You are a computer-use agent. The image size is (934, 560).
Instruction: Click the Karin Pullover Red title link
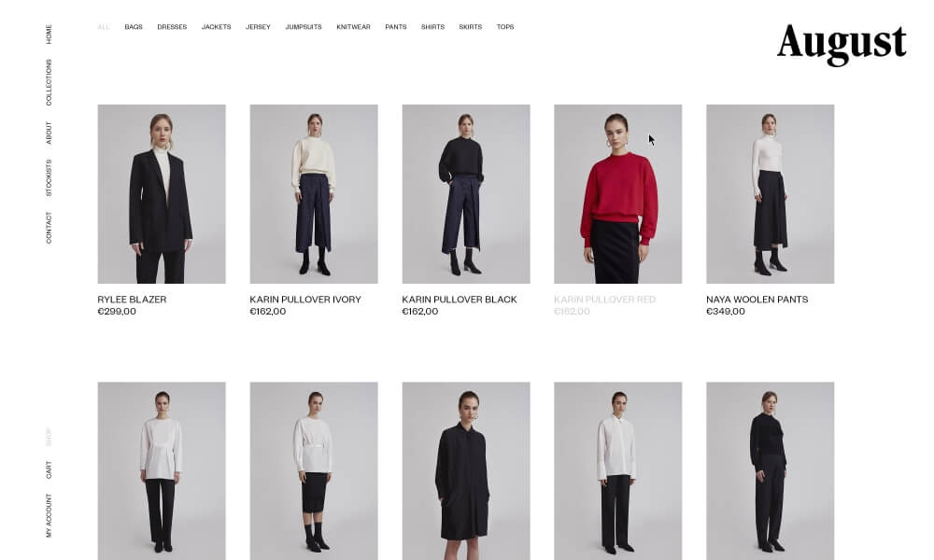click(x=604, y=300)
